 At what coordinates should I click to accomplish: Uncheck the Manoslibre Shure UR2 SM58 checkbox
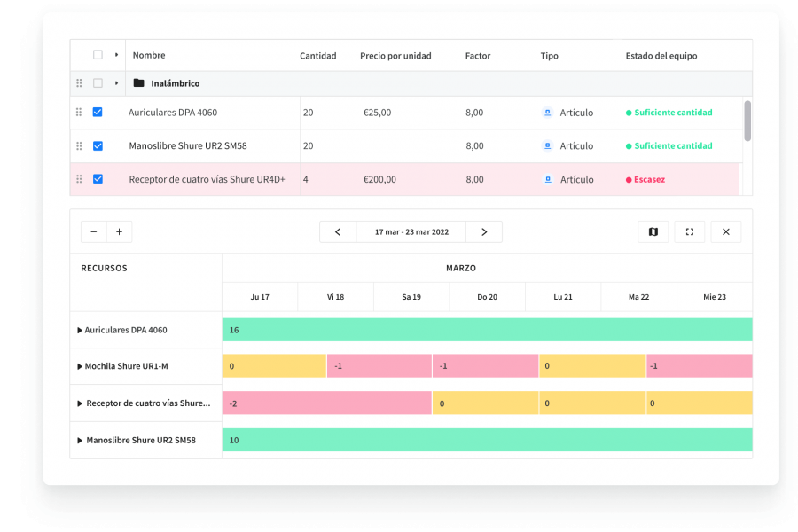(98, 145)
